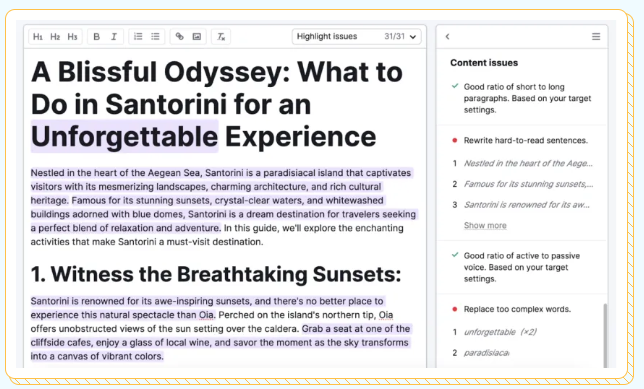Click the highlighted word 'Unforgettable' in the title
Screen dimensions: 644x389
tap(124, 136)
